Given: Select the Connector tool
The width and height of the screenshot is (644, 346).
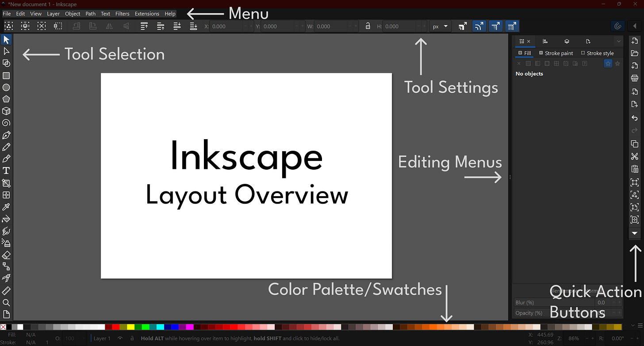Looking at the screenshot, I should (x=6, y=266).
